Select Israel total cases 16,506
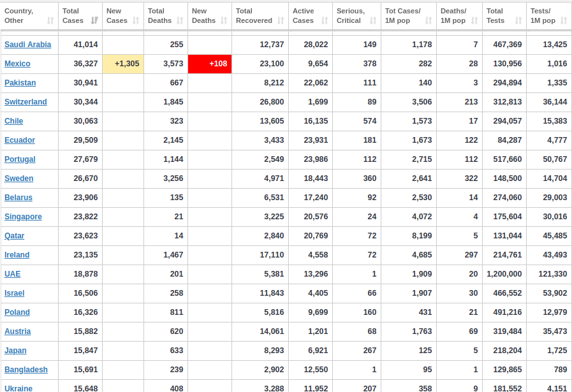 (85, 293)
